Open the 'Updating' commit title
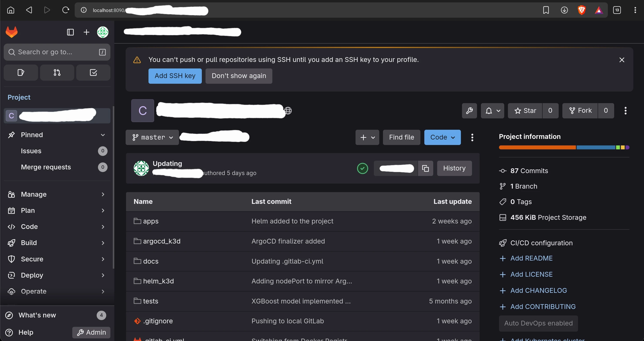 [x=167, y=164]
